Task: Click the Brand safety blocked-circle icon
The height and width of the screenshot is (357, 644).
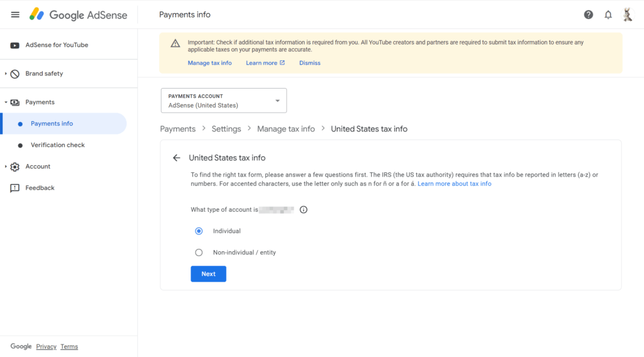Action: [x=15, y=74]
